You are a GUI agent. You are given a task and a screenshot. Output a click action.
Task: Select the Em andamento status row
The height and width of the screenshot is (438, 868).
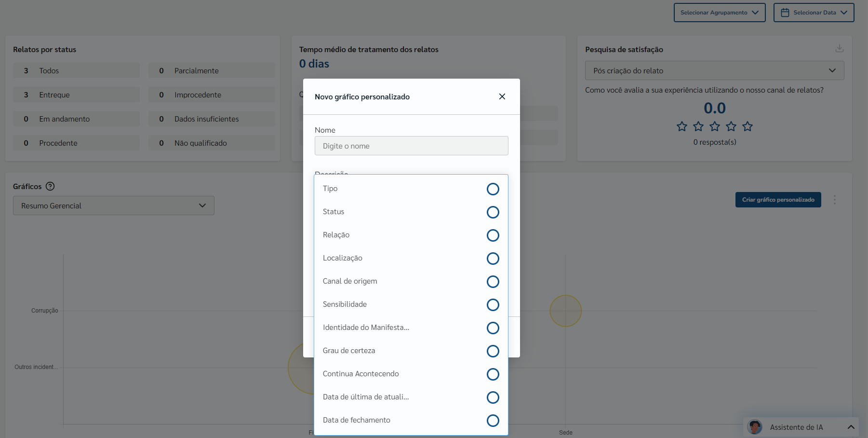76,119
